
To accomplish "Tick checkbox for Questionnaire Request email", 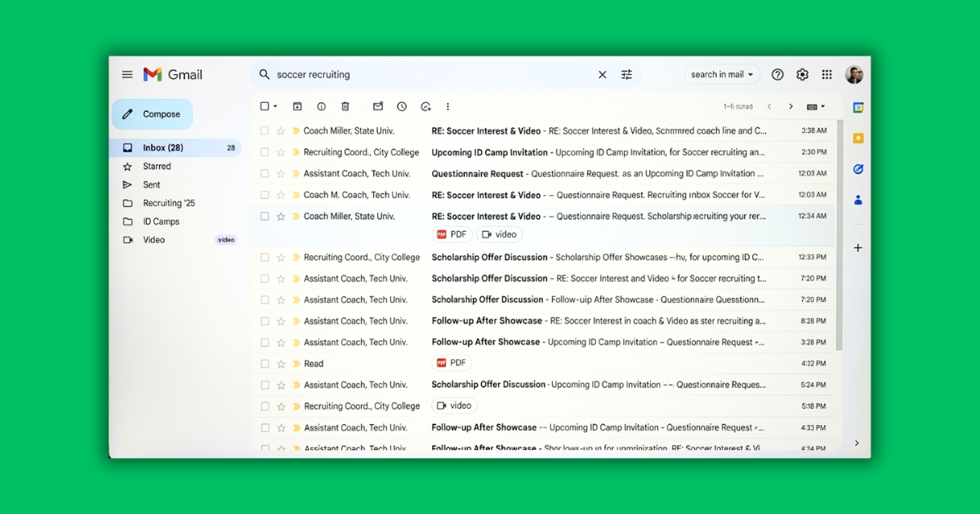I will (x=264, y=173).
